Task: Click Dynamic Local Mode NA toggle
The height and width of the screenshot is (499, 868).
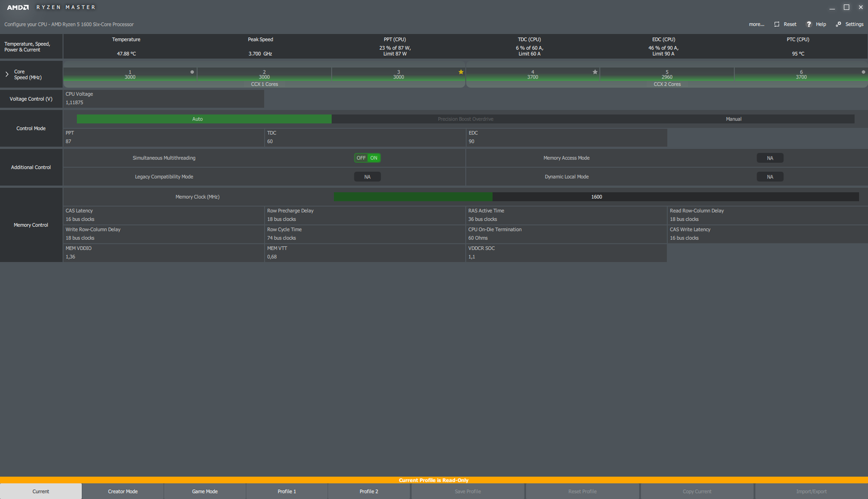Action: click(x=770, y=177)
